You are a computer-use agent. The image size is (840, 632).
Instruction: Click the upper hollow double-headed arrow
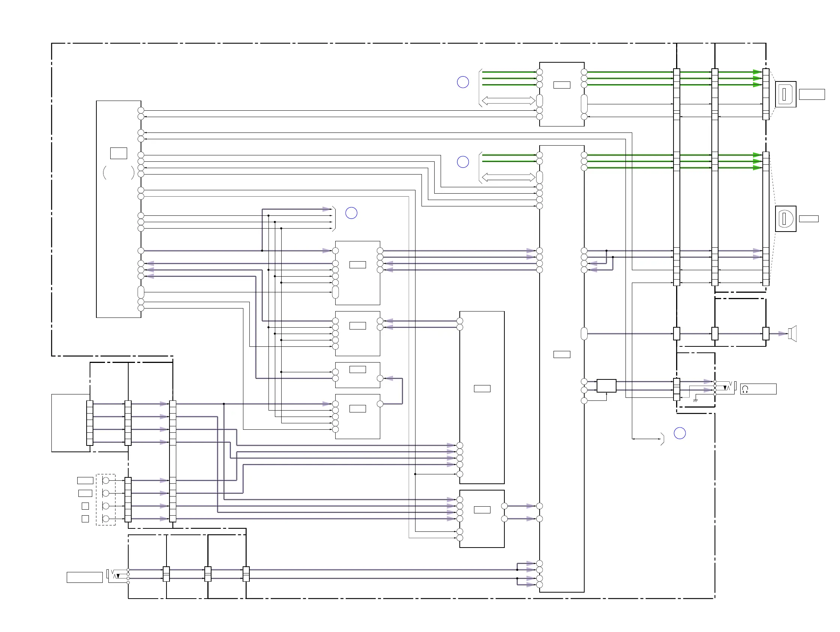coord(508,101)
